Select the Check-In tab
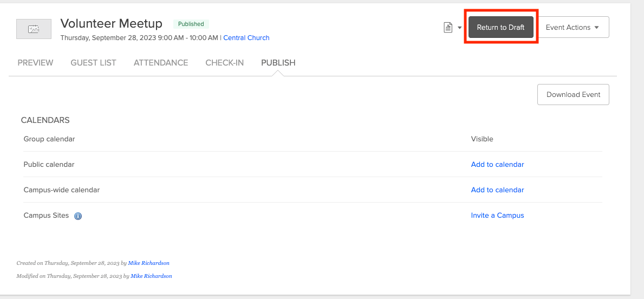The height and width of the screenshot is (299, 644). [224, 63]
